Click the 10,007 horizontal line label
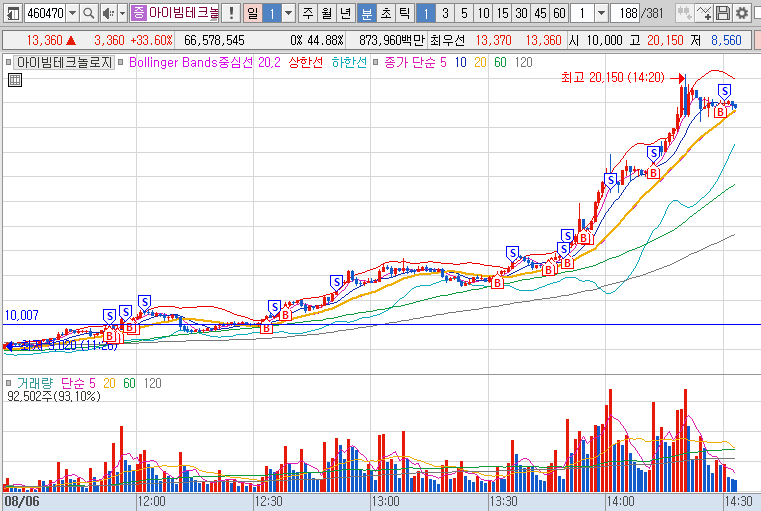 click(22, 315)
